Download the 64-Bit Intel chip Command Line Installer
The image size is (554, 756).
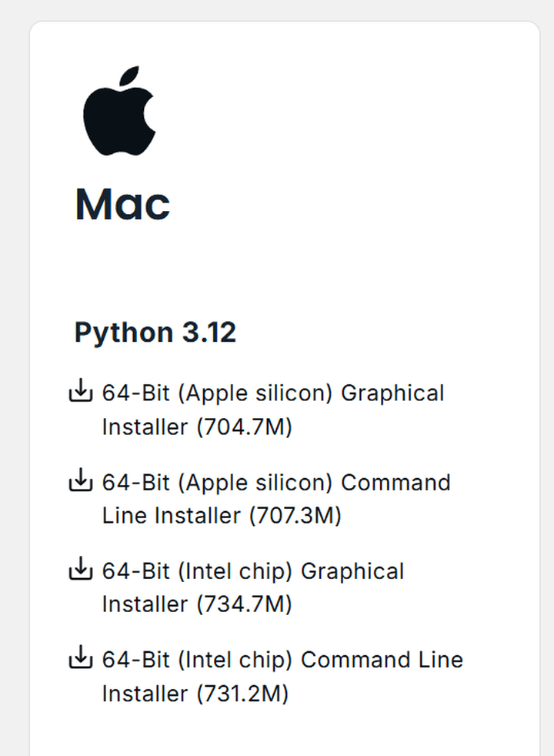282,661
